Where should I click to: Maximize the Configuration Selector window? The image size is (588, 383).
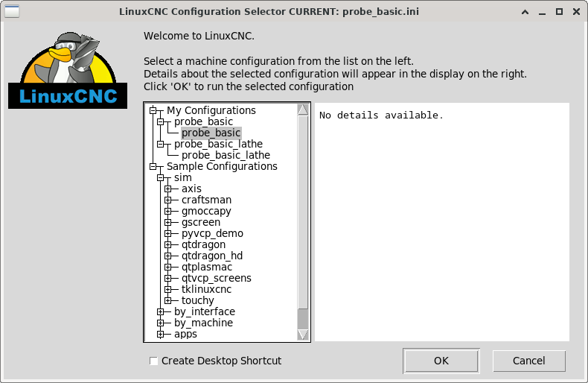pos(560,12)
